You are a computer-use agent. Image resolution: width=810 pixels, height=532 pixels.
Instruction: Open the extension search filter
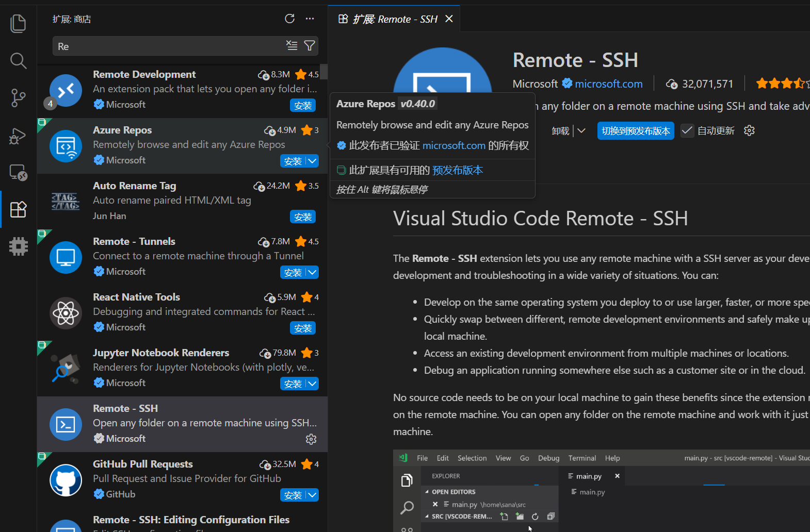click(x=310, y=46)
